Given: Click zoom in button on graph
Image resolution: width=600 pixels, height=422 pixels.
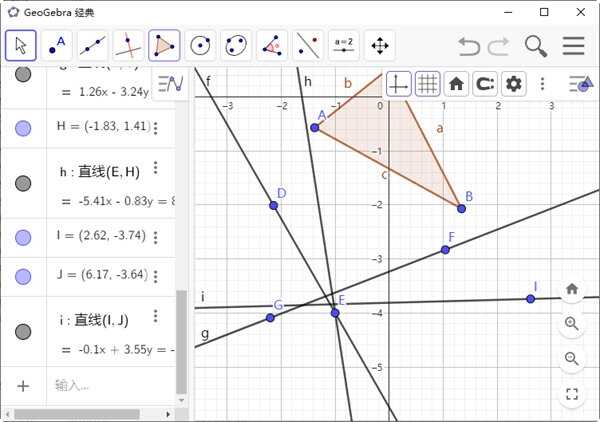Looking at the screenshot, I should click(571, 323).
